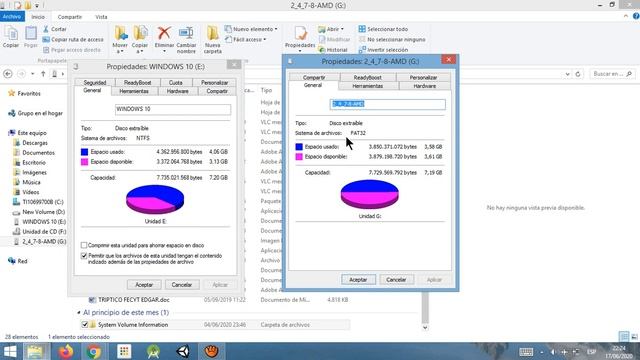The height and width of the screenshot is (360, 640).
Task: Uncheck Permitir que los archivos indexing checkbox
Action: [x=84, y=256]
